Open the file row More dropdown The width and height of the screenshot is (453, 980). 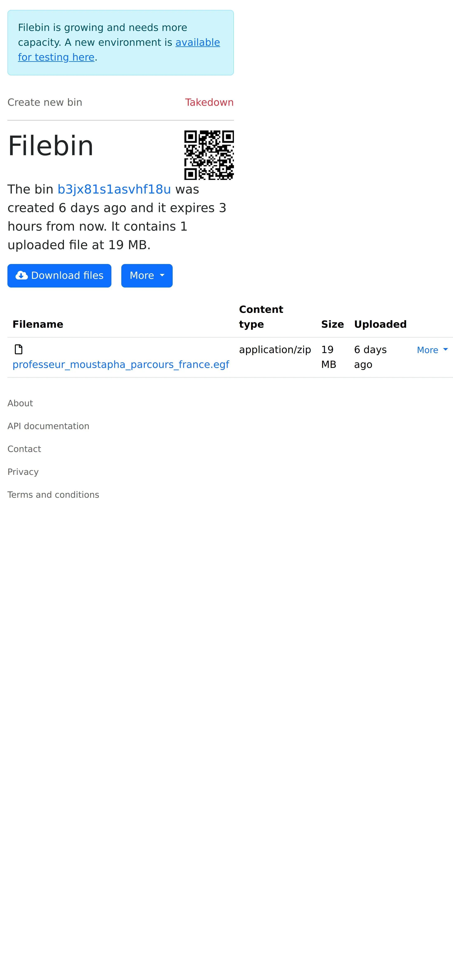coord(432,350)
